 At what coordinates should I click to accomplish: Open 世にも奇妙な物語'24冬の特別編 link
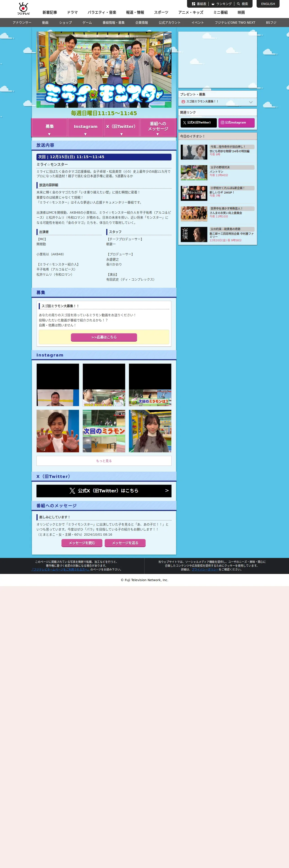[x=229, y=151]
